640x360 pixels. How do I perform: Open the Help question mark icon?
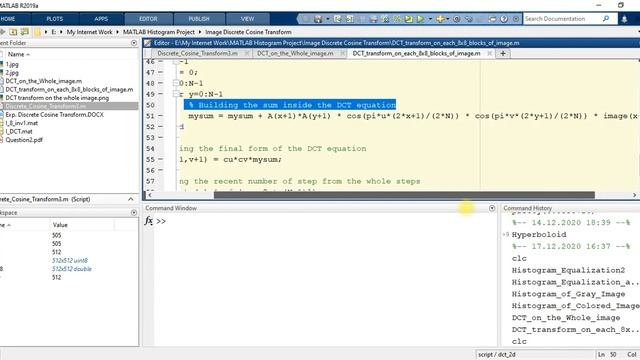(504, 19)
